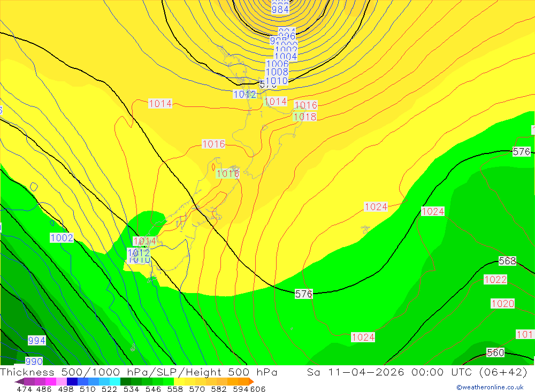Screen dimensions: 535x392
Task: Select the 984 pressure label at top
Action: pos(280,10)
